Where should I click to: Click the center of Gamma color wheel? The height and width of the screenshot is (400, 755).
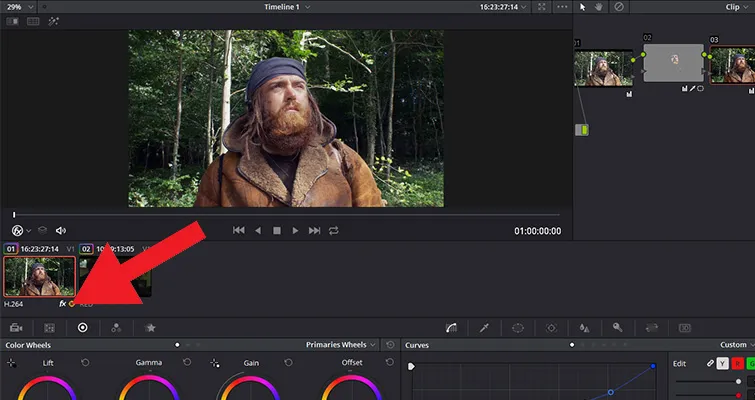pyautogui.click(x=148, y=392)
